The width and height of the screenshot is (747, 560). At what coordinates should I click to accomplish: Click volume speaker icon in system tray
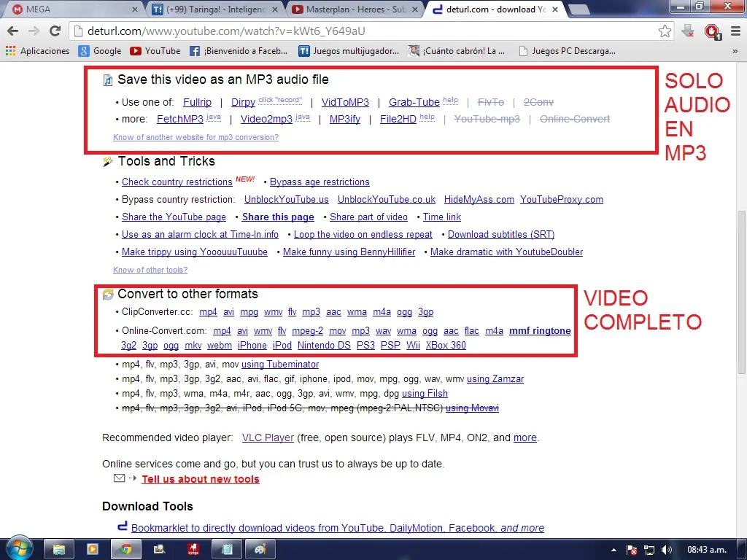click(667, 550)
